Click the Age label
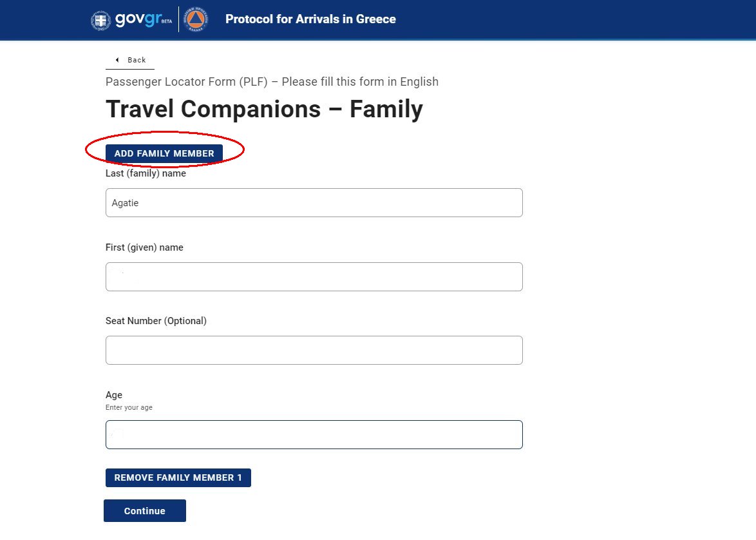The height and width of the screenshot is (540, 756). 114,395
